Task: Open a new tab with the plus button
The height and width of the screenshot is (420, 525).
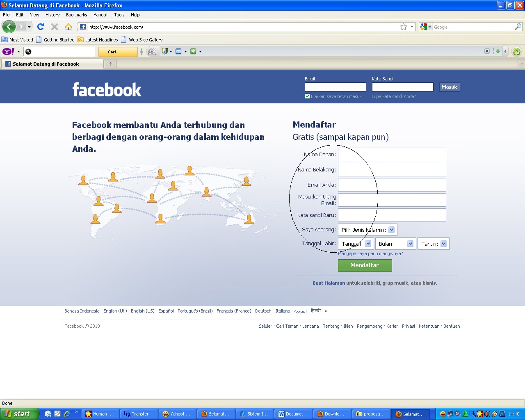Action: [110, 64]
